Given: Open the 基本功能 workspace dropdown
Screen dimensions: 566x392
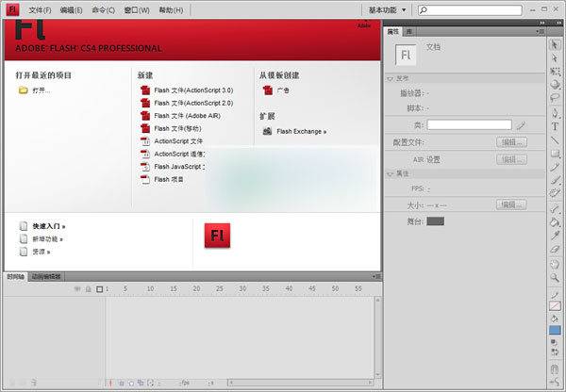Looking at the screenshot, I should [387, 10].
